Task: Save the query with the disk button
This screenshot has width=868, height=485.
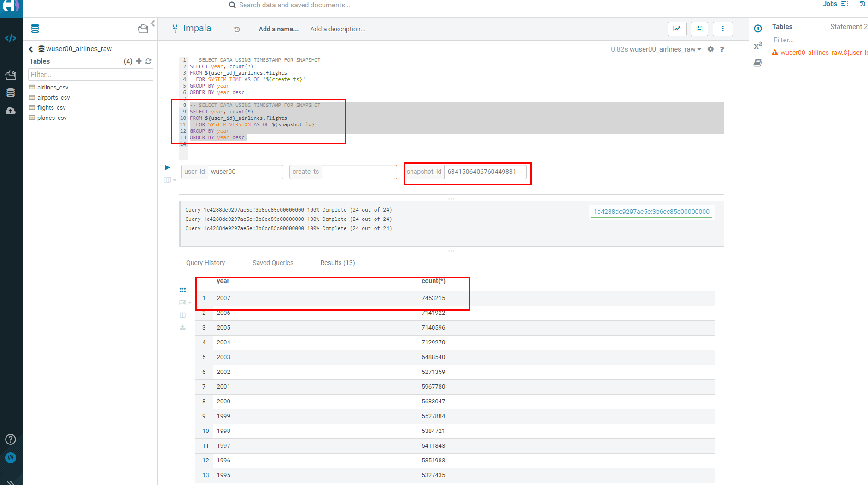Action: 699,29
